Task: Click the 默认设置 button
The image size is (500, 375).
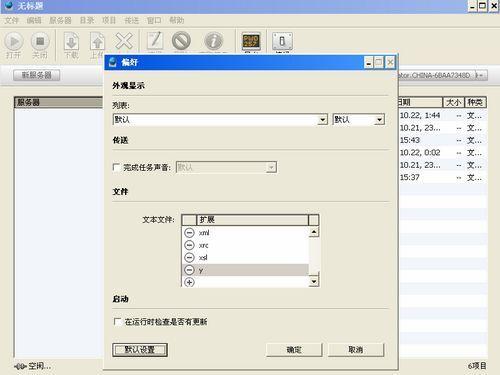Action: pyautogui.click(x=140, y=350)
